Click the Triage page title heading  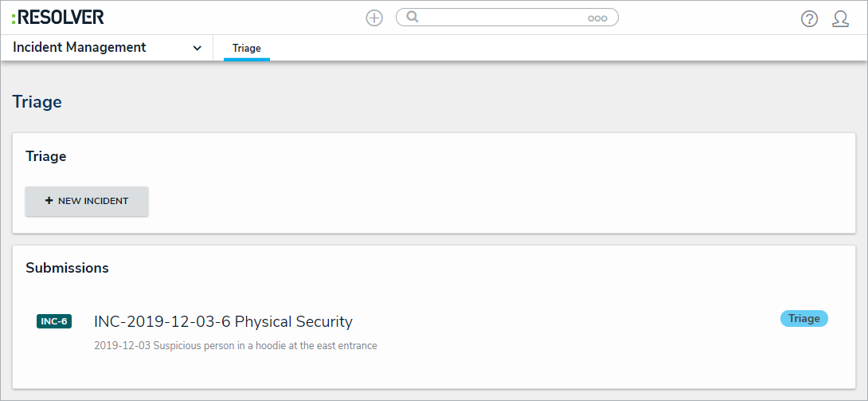(x=37, y=102)
